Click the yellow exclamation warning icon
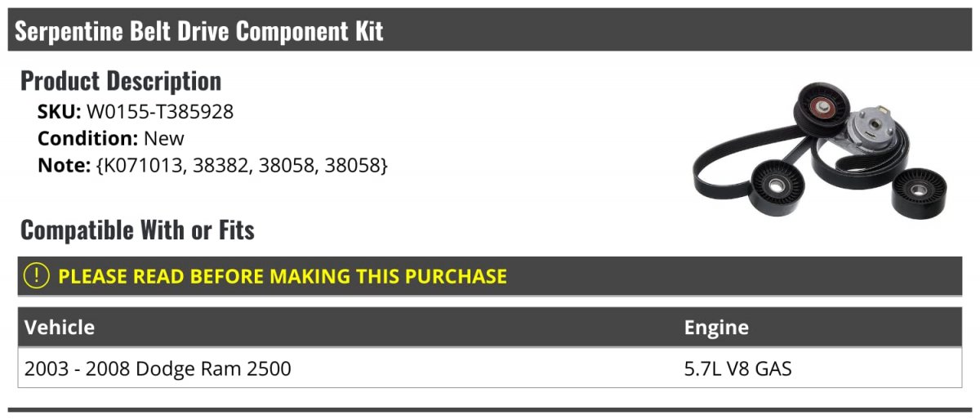980x420 pixels. click(x=37, y=276)
